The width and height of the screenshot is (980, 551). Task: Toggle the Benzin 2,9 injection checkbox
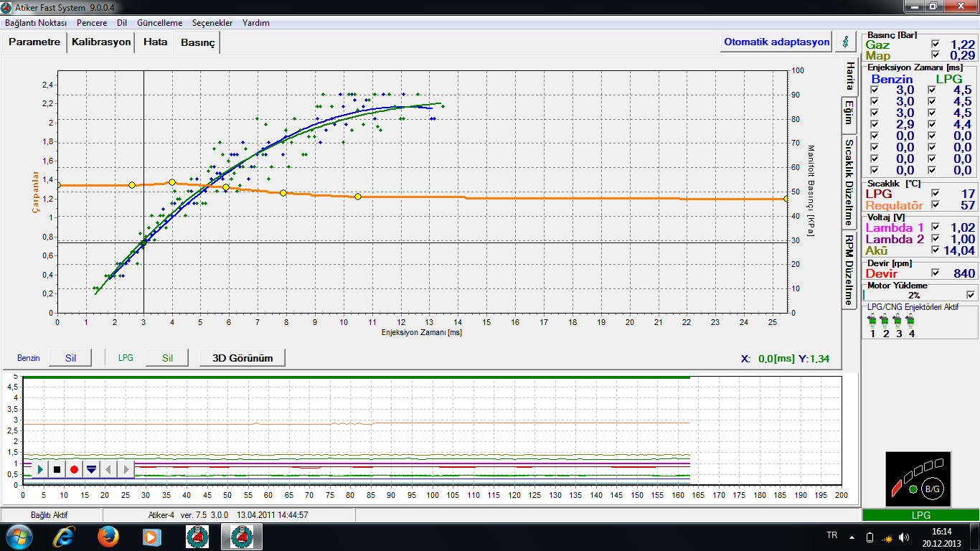pos(874,125)
